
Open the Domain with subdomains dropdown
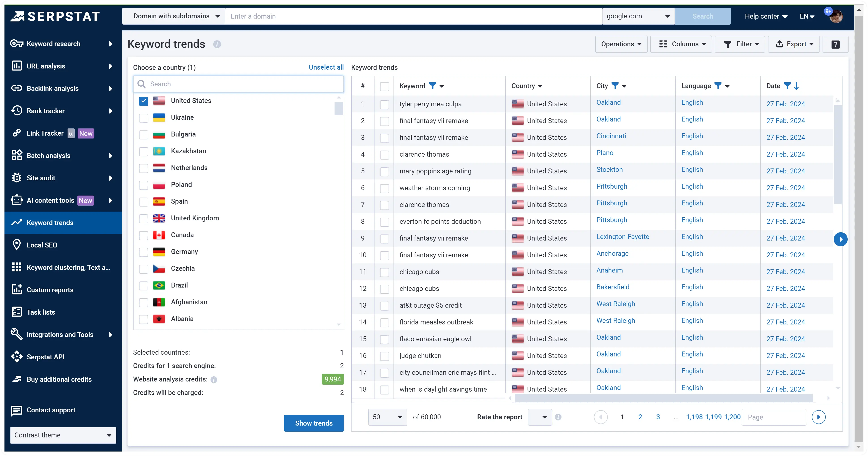(174, 16)
